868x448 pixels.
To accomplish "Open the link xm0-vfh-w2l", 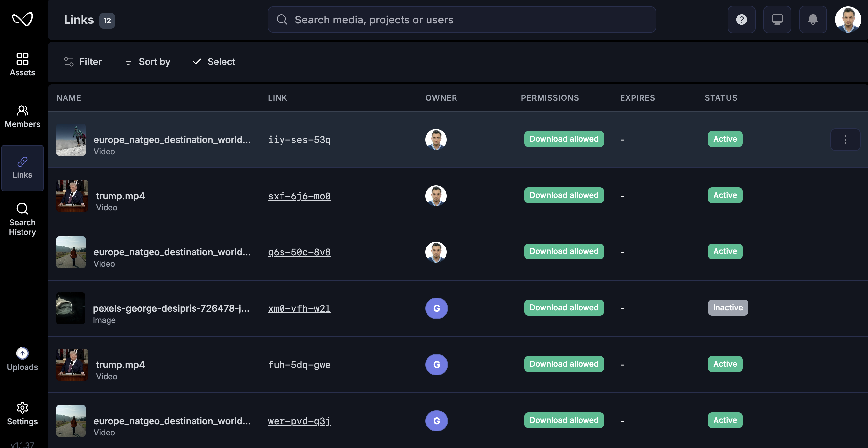I will click(x=299, y=308).
